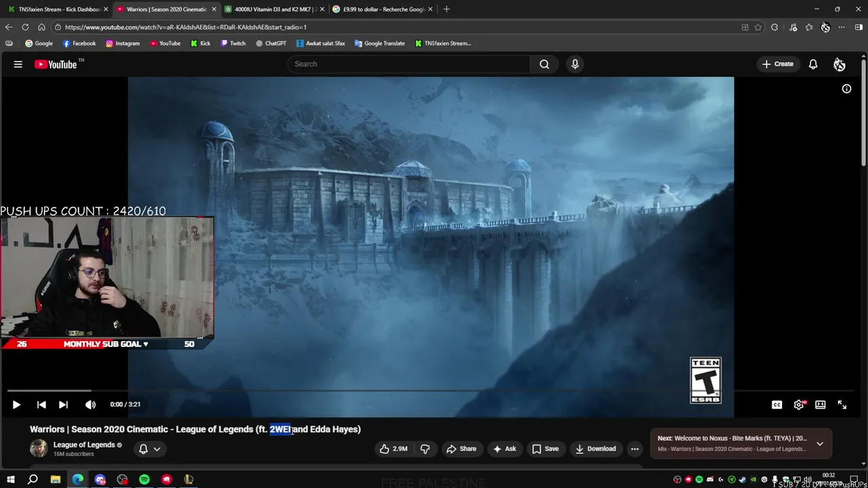The image size is (868, 488).
Task: Open Facebook bookmark
Action: point(79,43)
